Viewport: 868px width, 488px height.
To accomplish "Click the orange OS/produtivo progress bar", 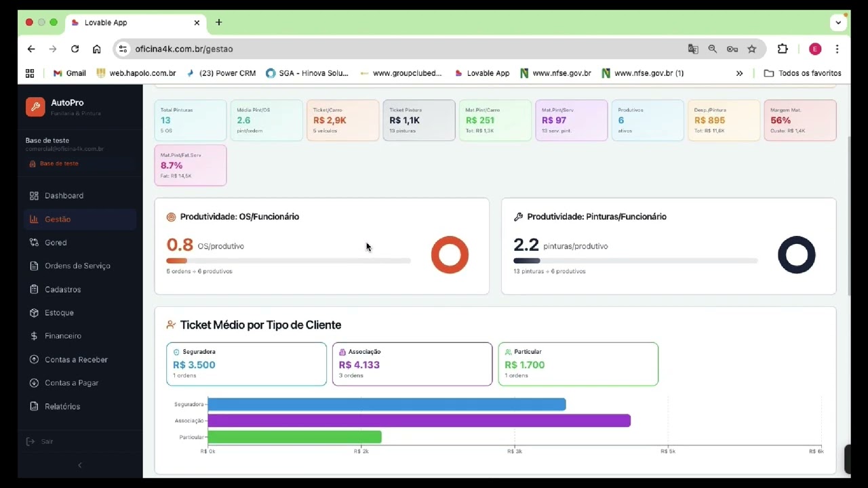I will point(289,261).
